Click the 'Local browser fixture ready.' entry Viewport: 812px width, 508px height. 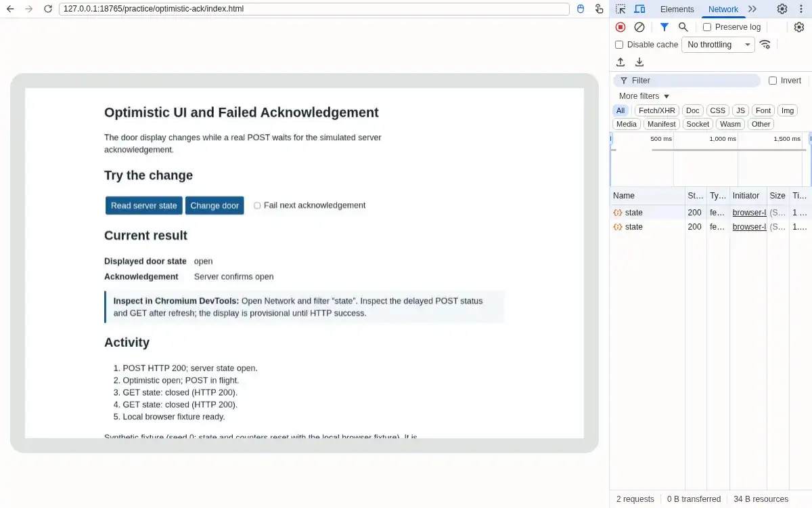(174, 417)
